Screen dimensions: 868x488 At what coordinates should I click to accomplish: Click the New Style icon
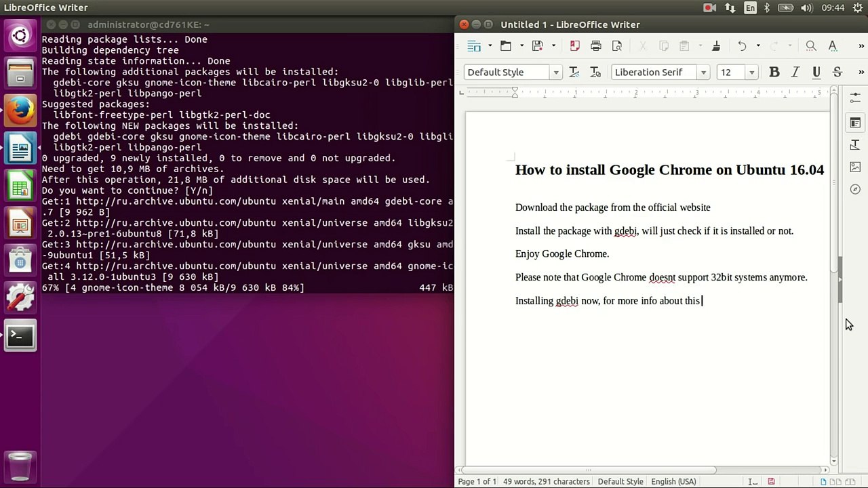[595, 73]
